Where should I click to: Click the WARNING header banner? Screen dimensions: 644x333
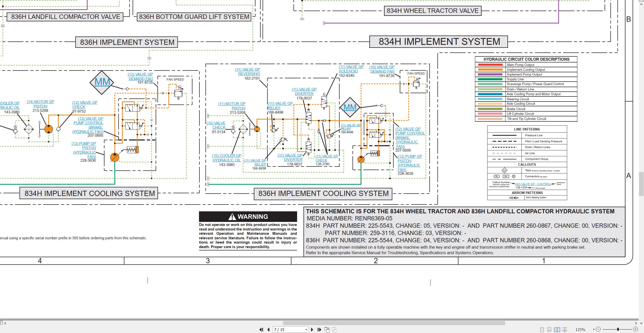coord(248,217)
